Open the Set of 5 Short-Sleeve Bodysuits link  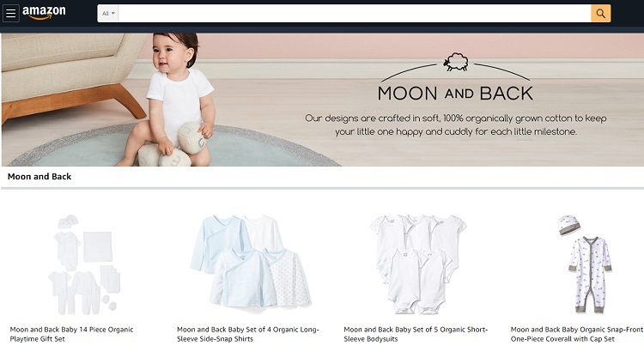tap(416, 334)
